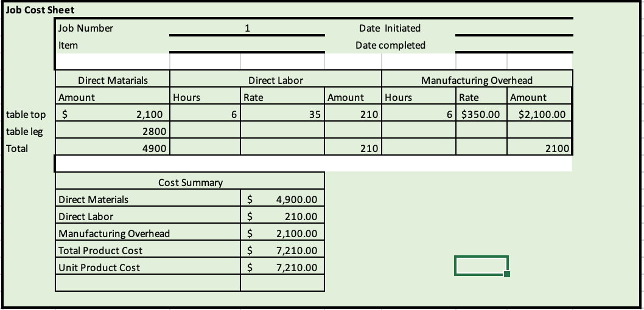Click the 'Direct Labor' section header cell
644x310 pixels.
click(276, 80)
